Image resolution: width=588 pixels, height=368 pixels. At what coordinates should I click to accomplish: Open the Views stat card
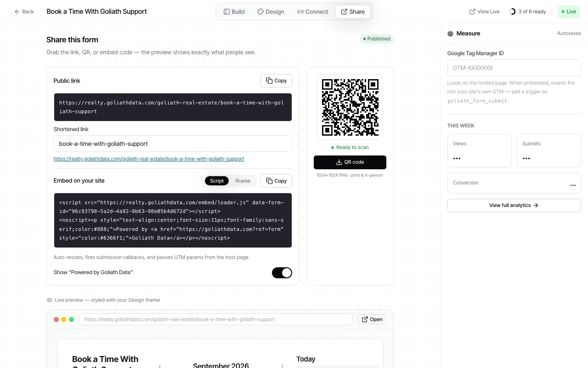(479, 150)
